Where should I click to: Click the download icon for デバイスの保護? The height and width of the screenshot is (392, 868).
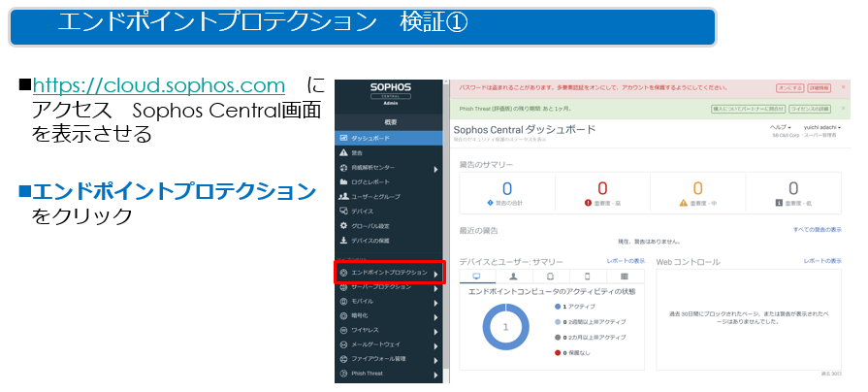point(343,241)
